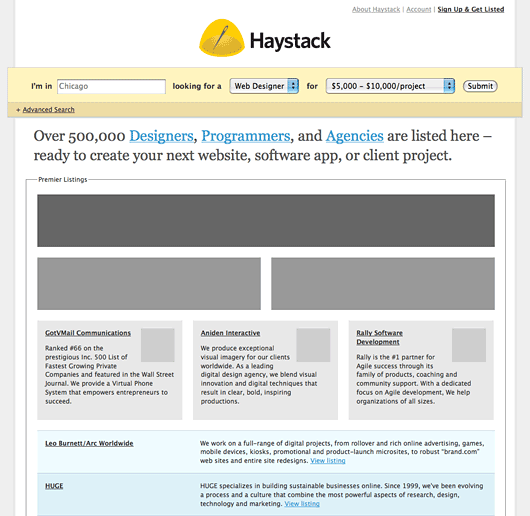The image size is (530, 516).
Task: Click 'Rally is the #1 partner for' text
Action: pos(395,357)
